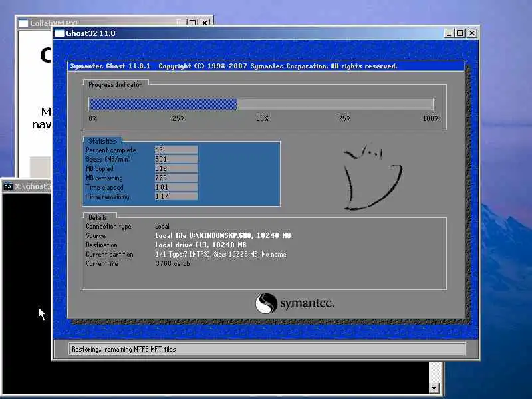Click the Time elapsed value 1:01
Screen dimensions: 532x399
tap(176, 187)
